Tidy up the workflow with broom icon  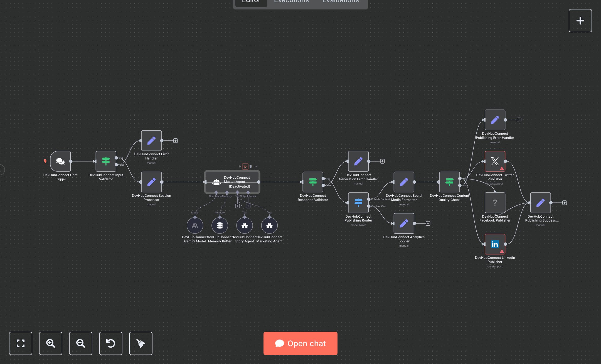point(141,343)
